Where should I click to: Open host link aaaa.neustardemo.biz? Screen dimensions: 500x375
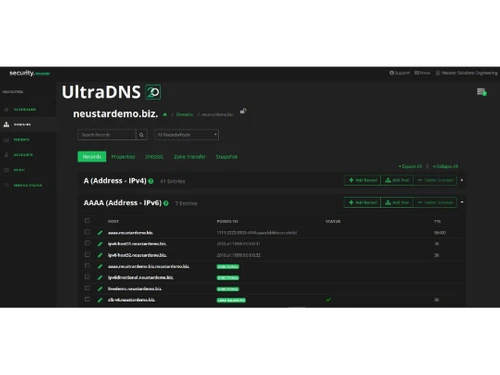[x=131, y=233]
